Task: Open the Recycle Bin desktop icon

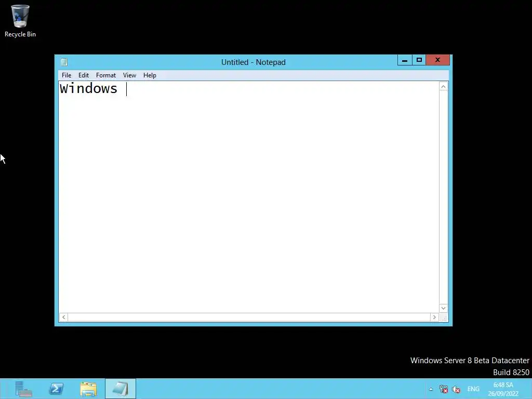Action: pos(20,21)
